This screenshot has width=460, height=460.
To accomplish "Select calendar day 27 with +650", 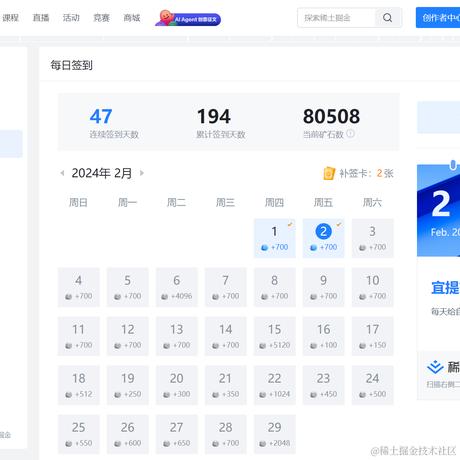I will click(177, 434).
